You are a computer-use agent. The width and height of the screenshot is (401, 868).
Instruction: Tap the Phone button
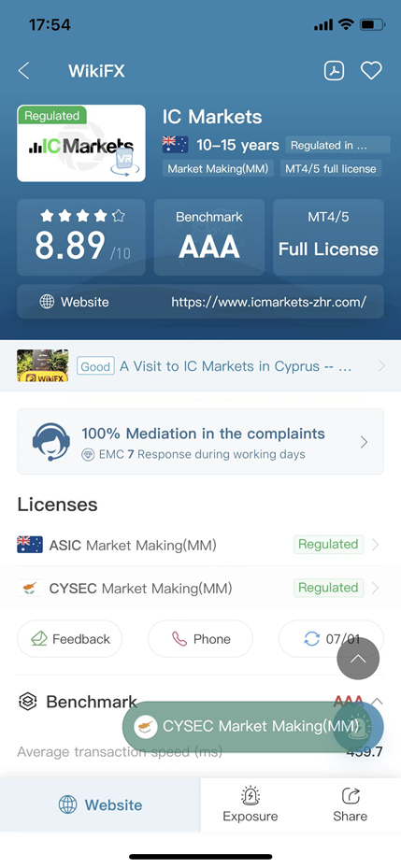pos(200,639)
